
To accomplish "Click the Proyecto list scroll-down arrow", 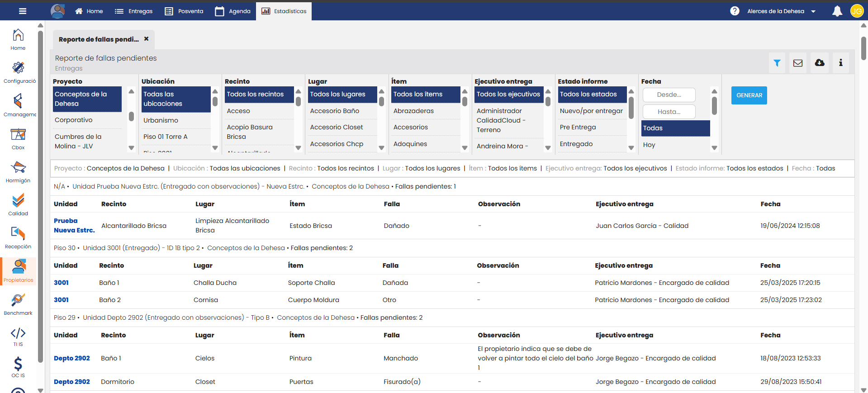I will tap(131, 148).
